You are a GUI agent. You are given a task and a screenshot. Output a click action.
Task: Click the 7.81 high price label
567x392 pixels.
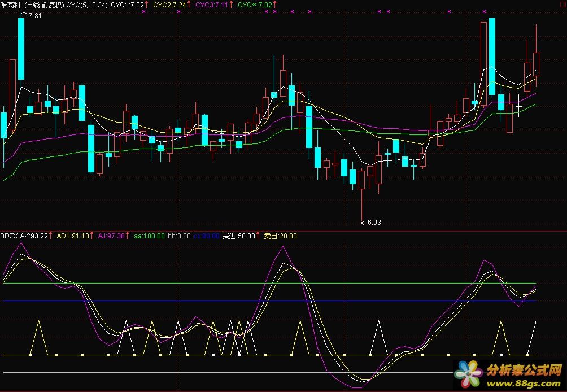[x=34, y=16]
